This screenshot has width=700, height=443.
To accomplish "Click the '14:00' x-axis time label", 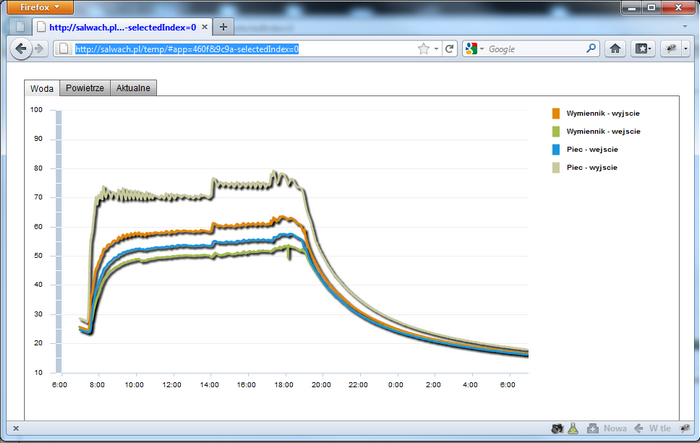I will point(209,384).
